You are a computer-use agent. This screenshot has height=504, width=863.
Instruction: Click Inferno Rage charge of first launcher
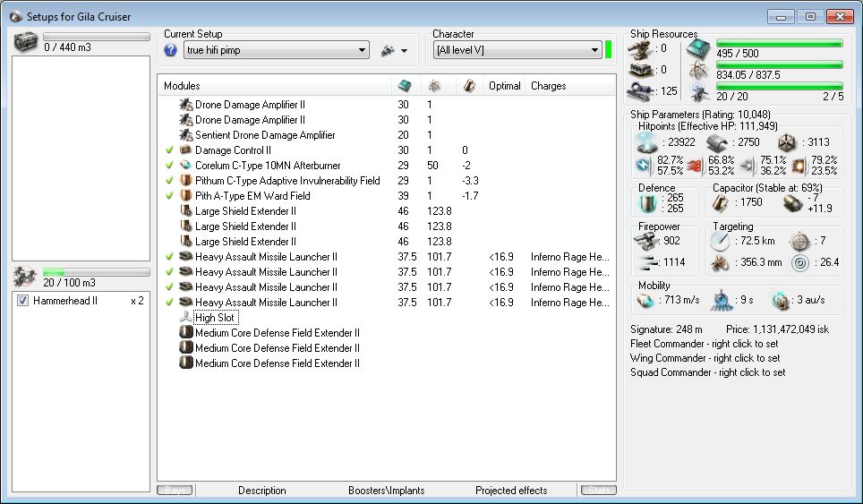point(570,257)
